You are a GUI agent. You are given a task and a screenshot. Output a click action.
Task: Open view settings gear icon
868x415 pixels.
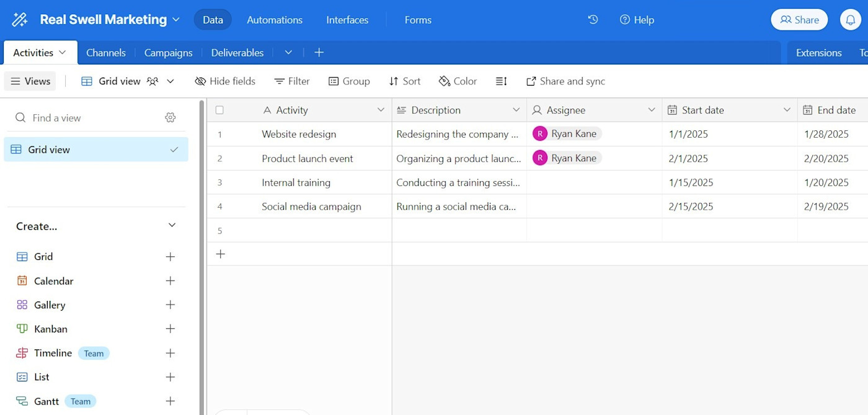(x=170, y=118)
